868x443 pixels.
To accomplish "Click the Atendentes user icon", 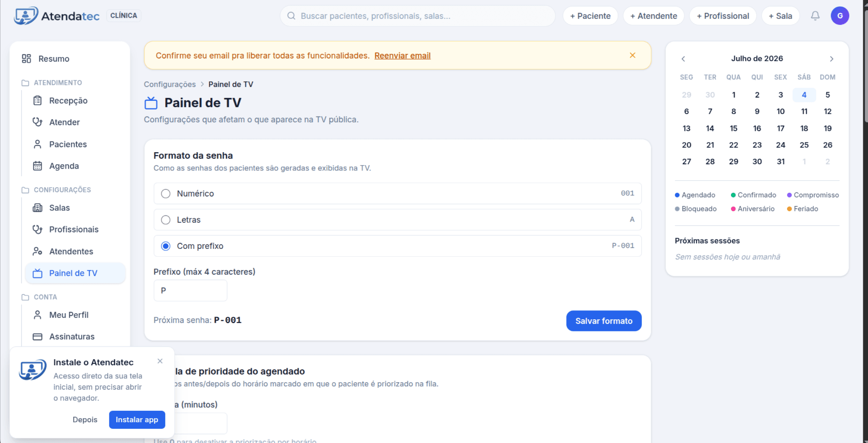I will [x=38, y=251].
